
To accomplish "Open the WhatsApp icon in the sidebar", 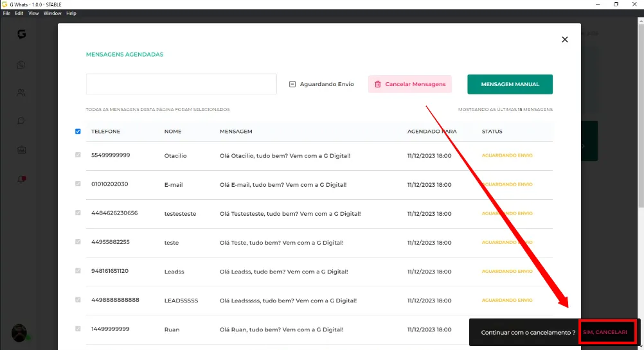I will [x=21, y=65].
